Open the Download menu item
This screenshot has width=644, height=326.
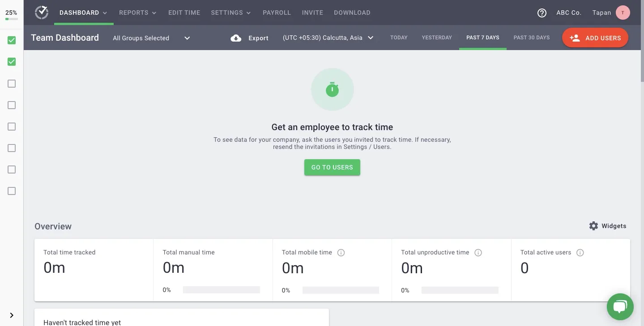[x=352, y=13]
